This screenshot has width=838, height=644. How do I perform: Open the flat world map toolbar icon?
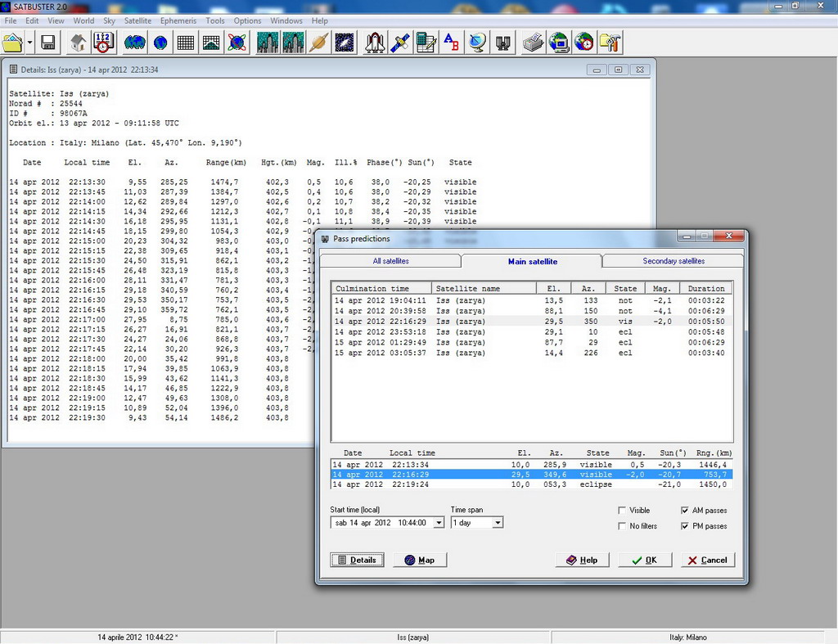point(135,43)
